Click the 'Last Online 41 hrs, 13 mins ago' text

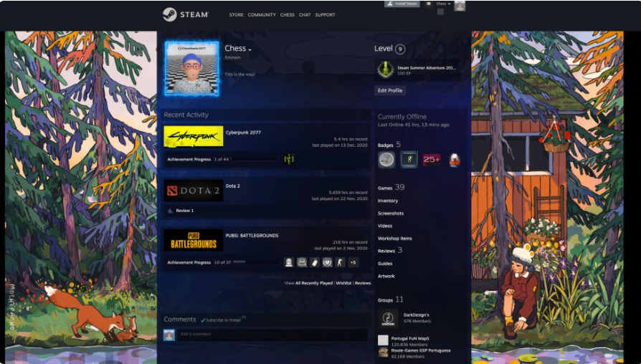(x=413, y=125)
